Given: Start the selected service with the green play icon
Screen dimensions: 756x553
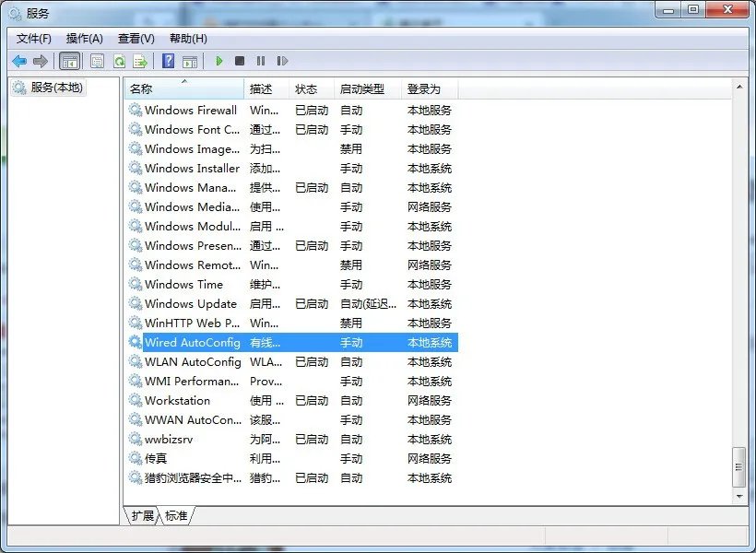Looking at the screenshot, I should point(219,61).
